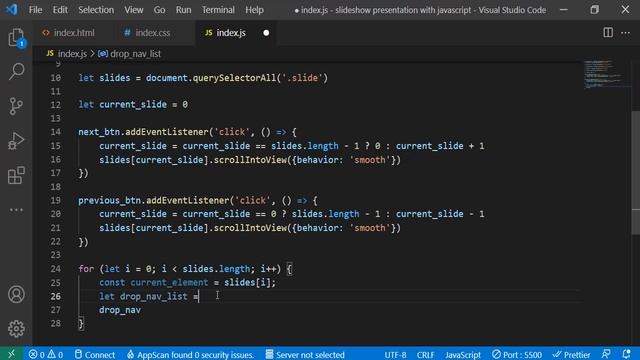This screenshot has width=640, height=360.
Task: Open notifications bell
Action: 627,354
